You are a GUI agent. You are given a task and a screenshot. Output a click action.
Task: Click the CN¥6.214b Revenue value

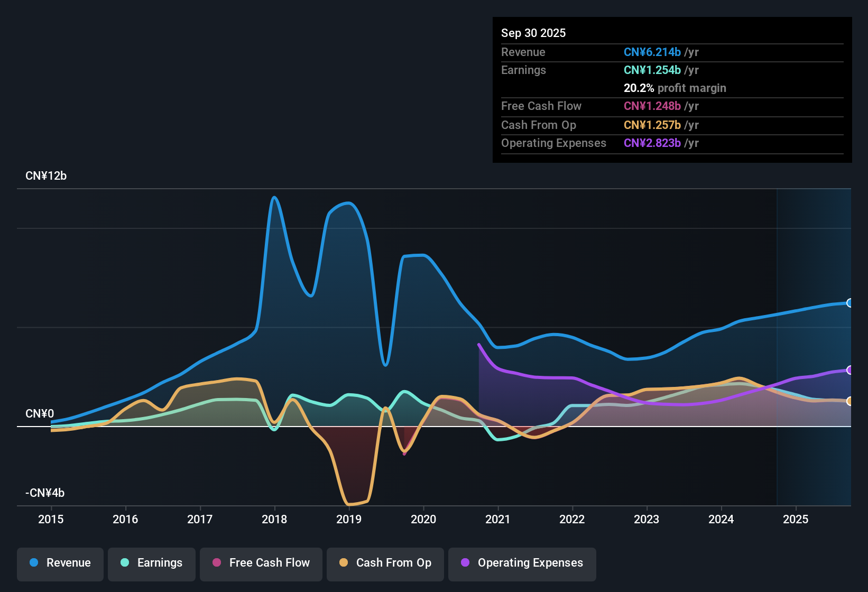(652, 52)
